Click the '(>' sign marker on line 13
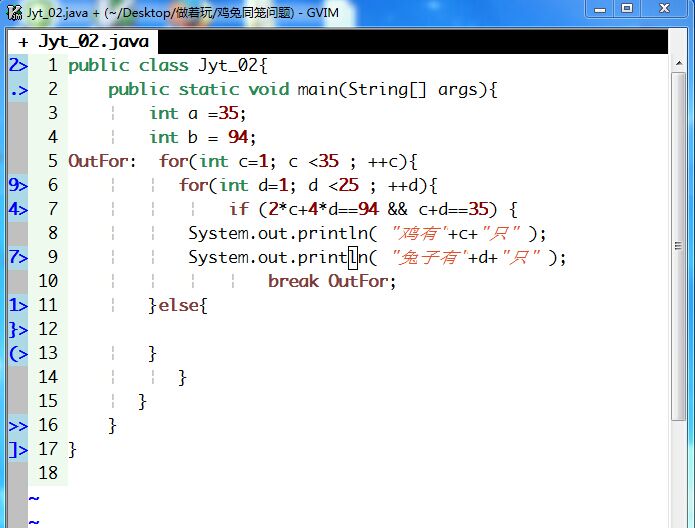 [18, 353]
